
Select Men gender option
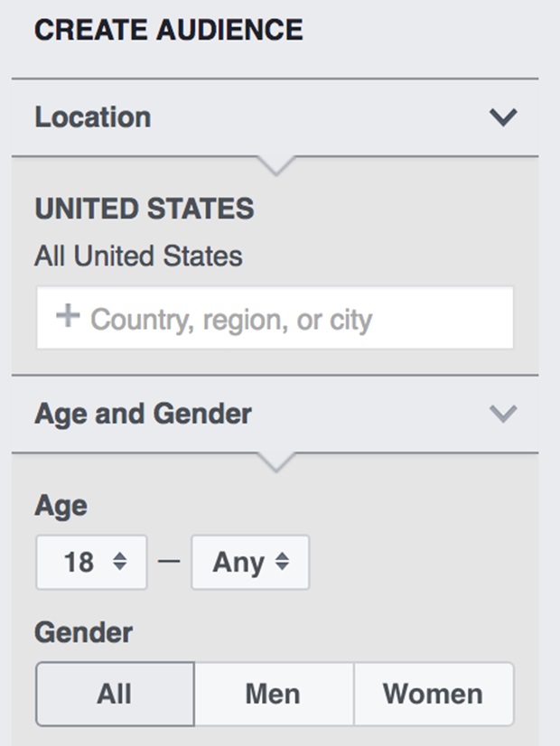click(274, 695)
